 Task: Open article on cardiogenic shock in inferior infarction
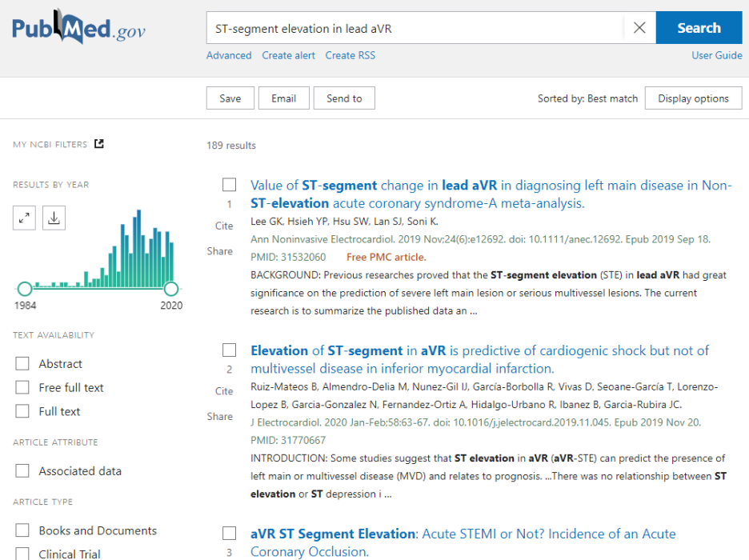479,359
